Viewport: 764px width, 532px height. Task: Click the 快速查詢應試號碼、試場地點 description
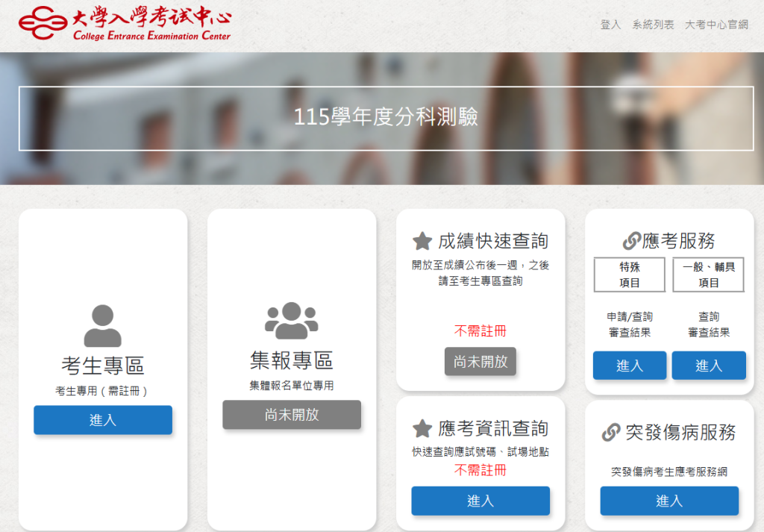tap(480, 452)
